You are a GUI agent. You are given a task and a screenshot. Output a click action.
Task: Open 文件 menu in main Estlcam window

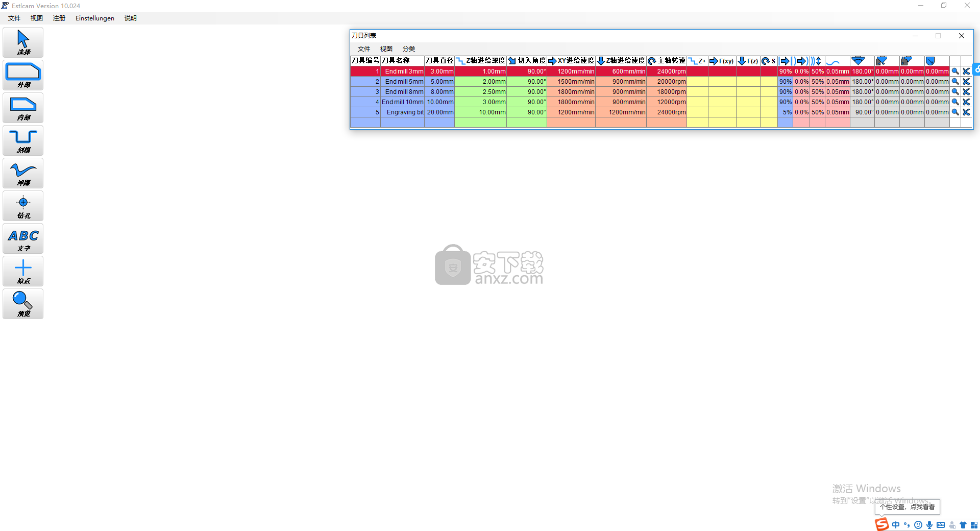tap(14, 18)
